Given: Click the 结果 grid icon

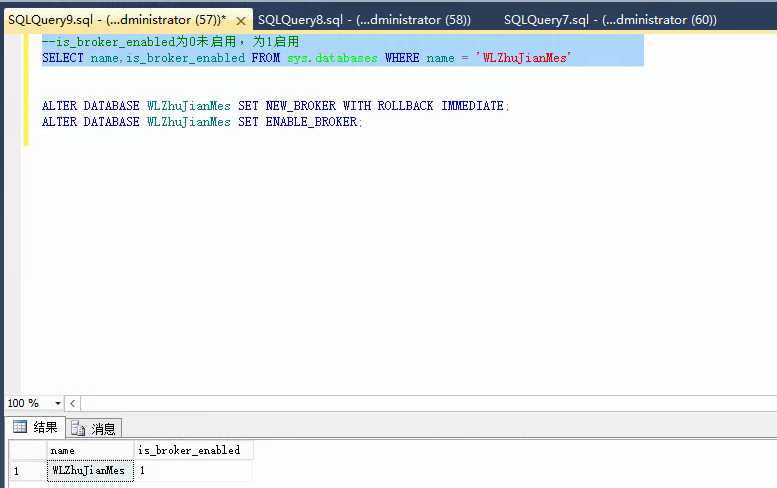Looking at the screenshot, I should pyautogui.click(x=20, y=427).
